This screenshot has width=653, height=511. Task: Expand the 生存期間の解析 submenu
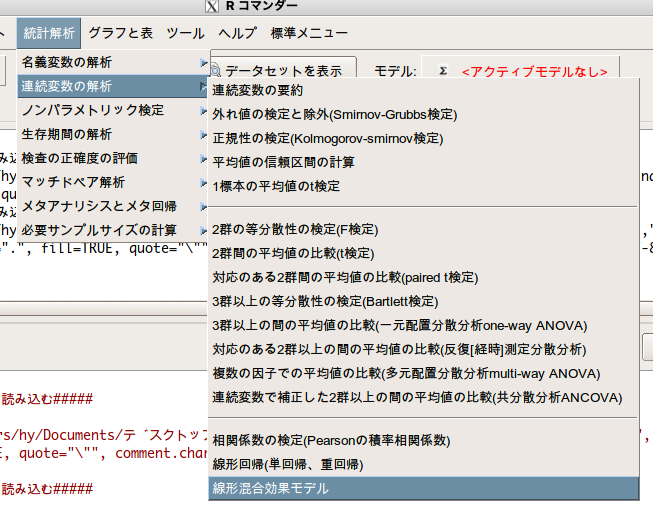tap(112, 134)
